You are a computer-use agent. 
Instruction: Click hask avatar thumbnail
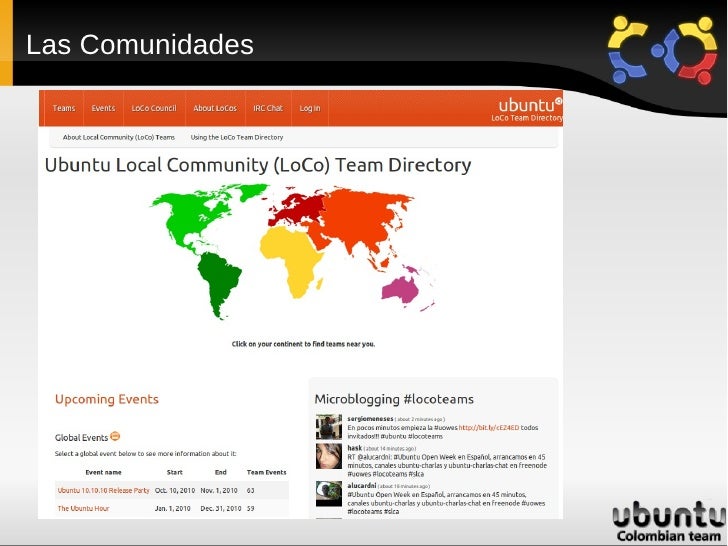(329, 456)
